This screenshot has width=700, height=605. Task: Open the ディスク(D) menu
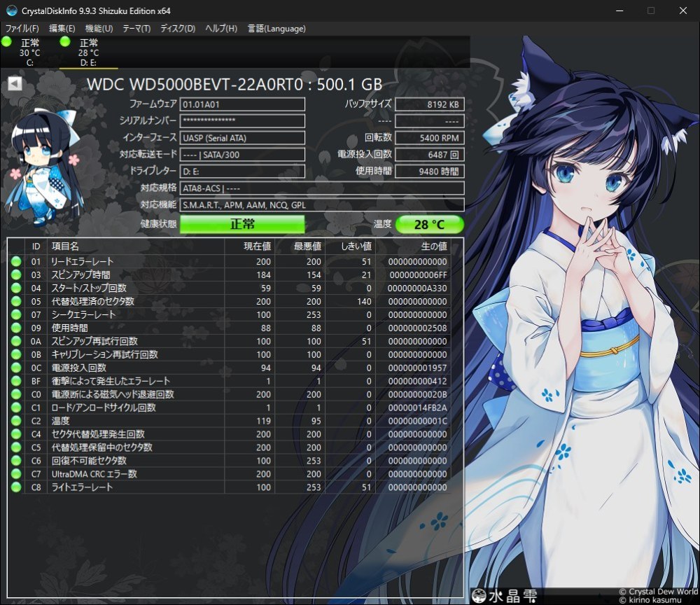[x=178, y=29]
